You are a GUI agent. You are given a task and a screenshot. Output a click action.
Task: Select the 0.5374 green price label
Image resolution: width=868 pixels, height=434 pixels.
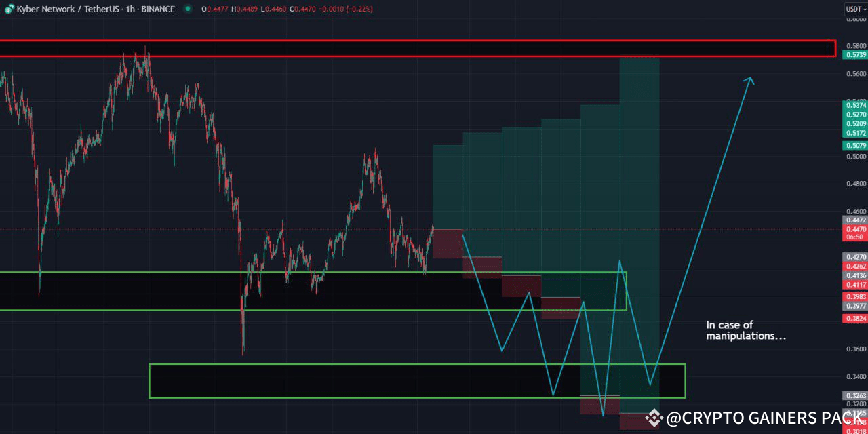[x=854, y=105]
